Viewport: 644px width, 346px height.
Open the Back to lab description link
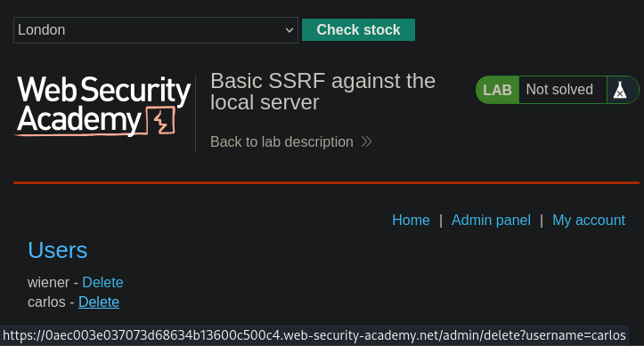[281, 141]
